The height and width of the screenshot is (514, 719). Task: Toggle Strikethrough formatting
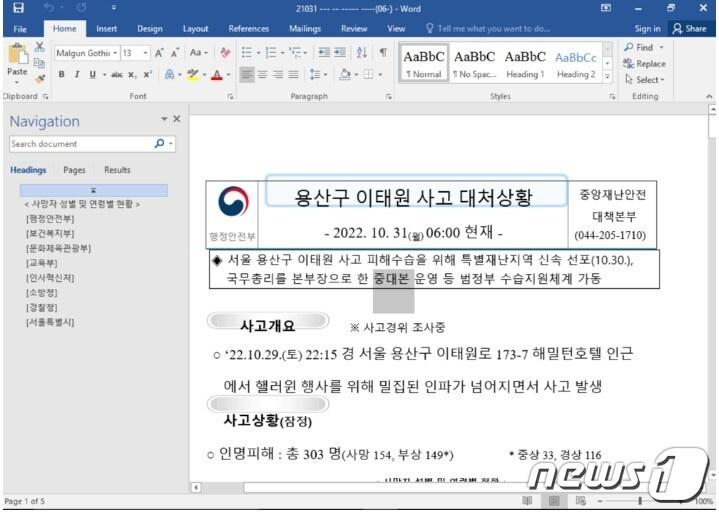(x=117, y=75)
